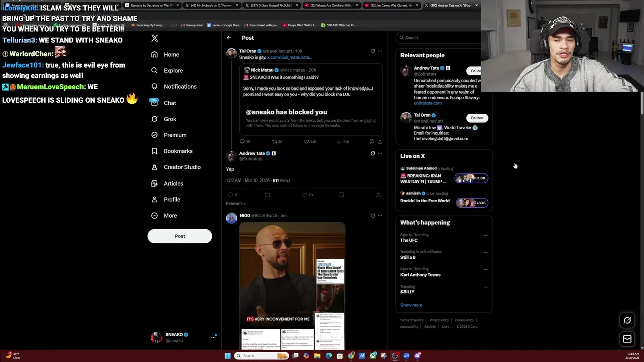
Task: Click Grok icon on 1600's reply
Action: click(x=373, y=215)
